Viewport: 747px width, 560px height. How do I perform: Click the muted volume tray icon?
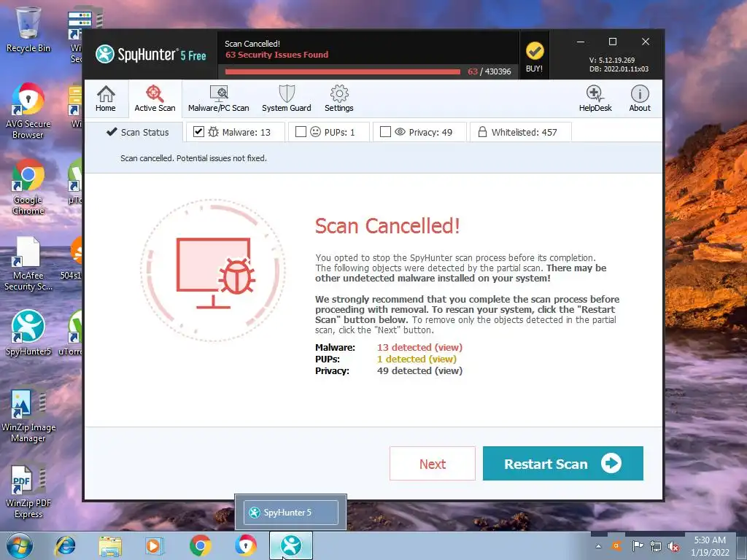[673, 546]
